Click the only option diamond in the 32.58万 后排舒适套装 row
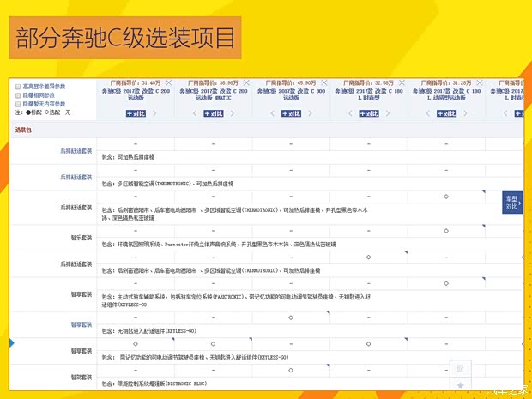Screen dimensions: 532x399 (368, 257)
